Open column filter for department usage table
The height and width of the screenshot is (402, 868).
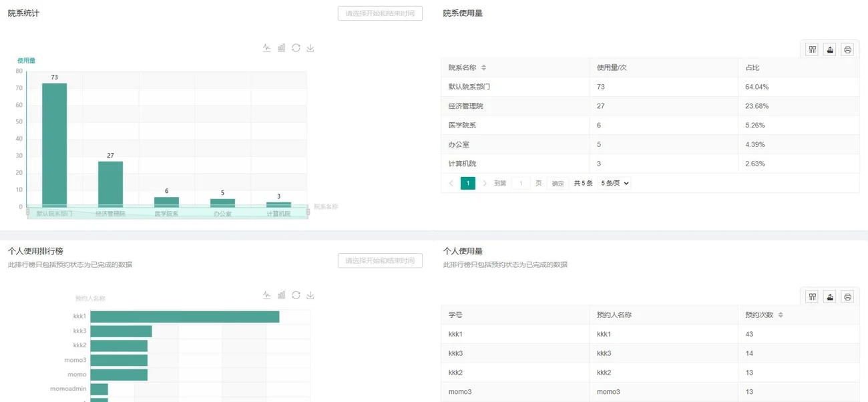coord(812,49)
